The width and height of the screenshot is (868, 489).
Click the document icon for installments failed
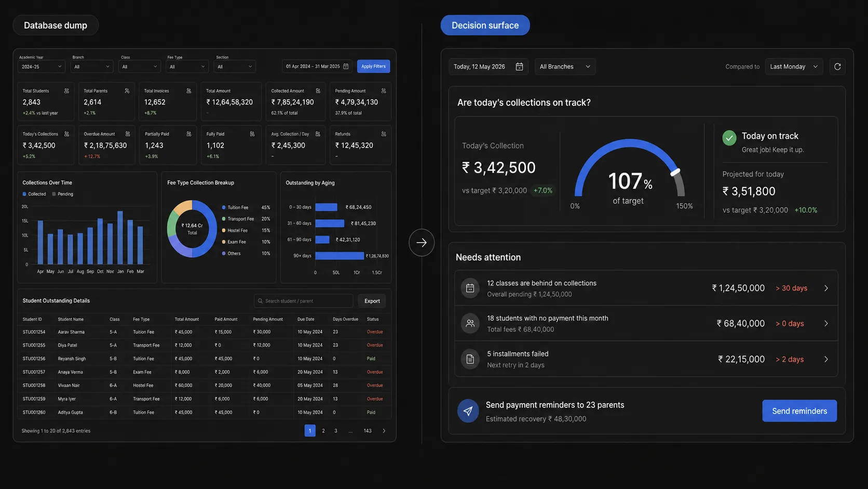470,359
